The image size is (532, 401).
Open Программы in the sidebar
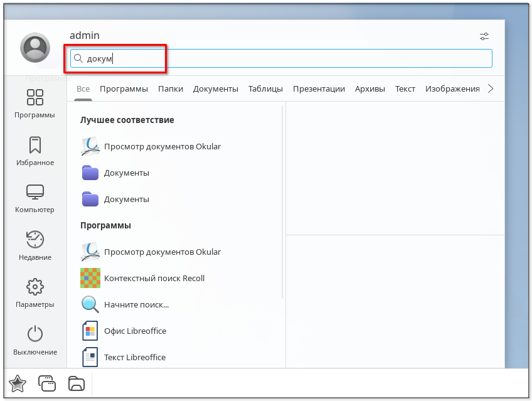pyautogui.click(x=35, y=104)
